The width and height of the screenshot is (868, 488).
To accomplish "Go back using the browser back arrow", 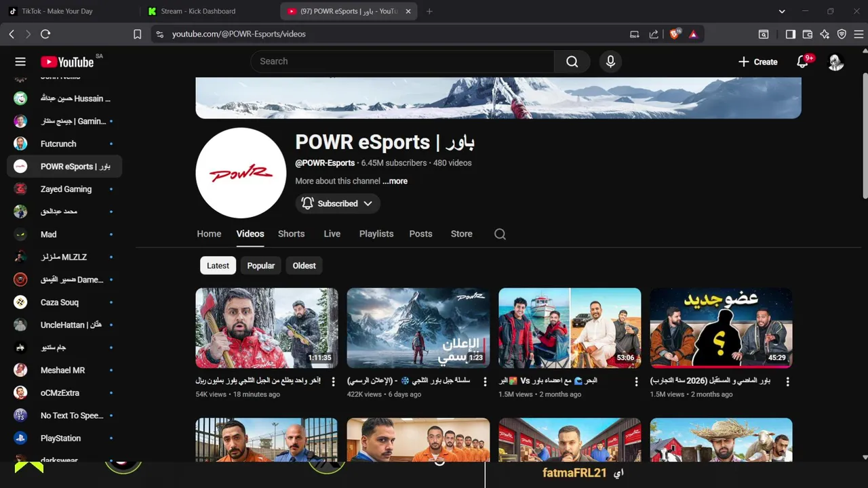I will [x=12, y=34].
